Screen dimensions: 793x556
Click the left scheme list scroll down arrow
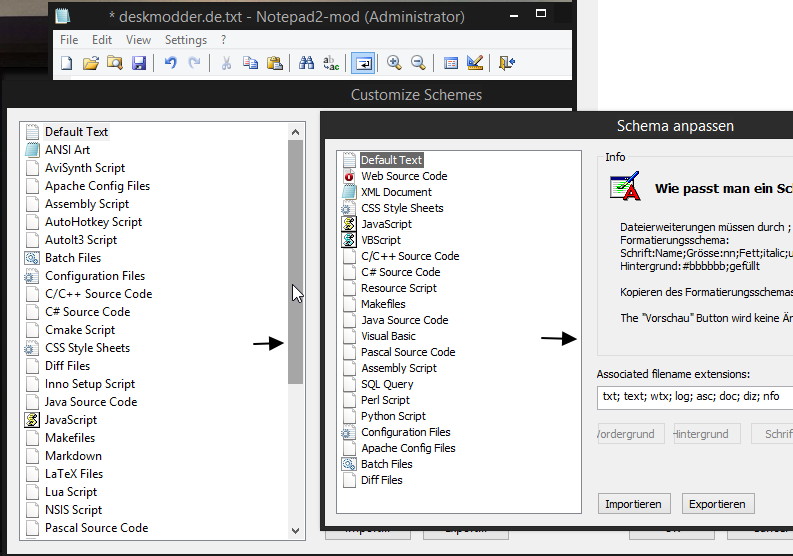296,531
